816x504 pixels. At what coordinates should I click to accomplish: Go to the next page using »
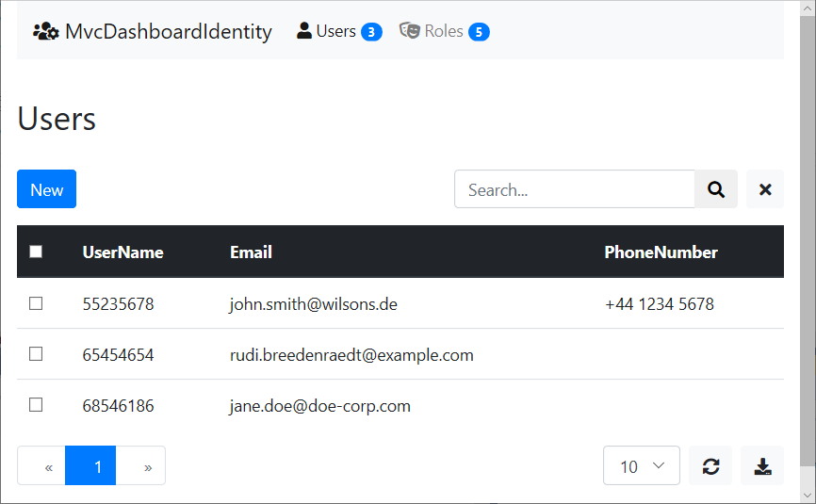[147, 466]
